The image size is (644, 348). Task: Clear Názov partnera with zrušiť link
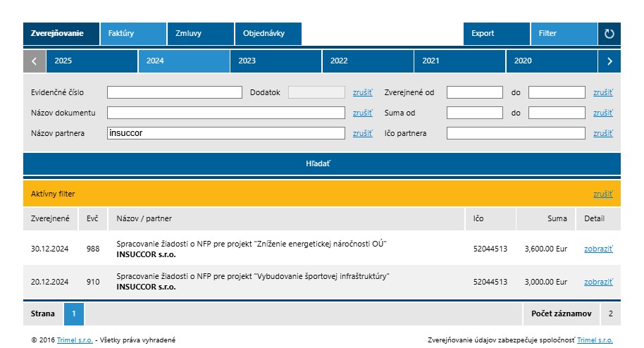coord(362,133)
